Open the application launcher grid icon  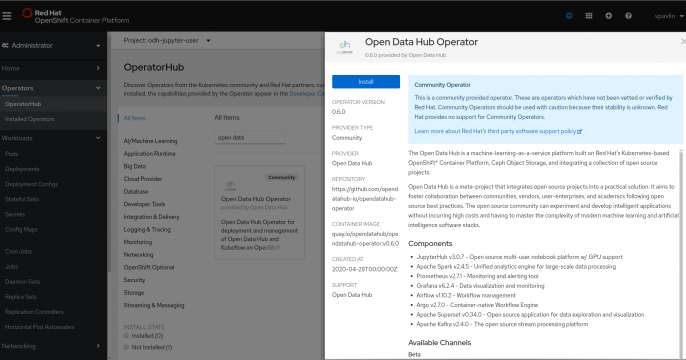tap(589, 16)
